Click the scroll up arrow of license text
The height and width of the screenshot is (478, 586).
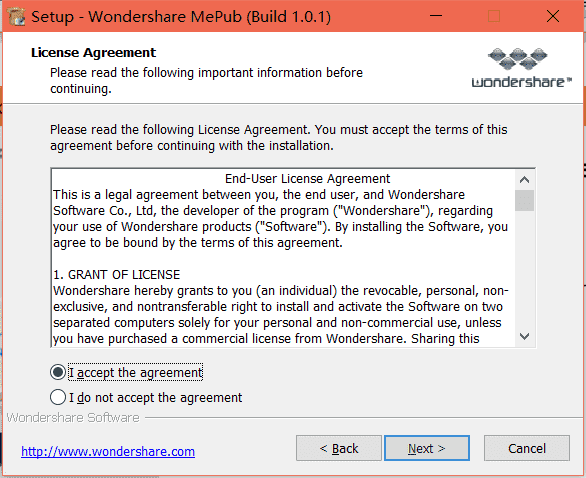tap(524, 180)
